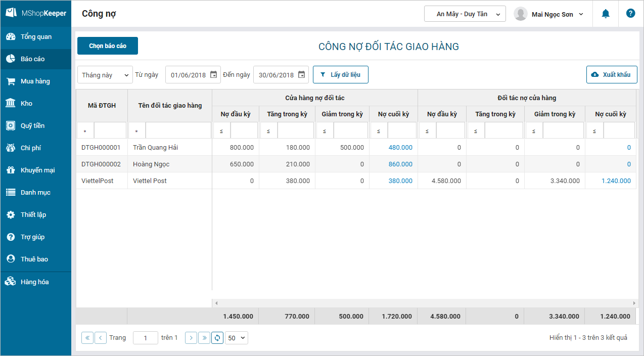
Task: Click the Tên đối tác giao hàng header
Action: [x=170, y=106]
